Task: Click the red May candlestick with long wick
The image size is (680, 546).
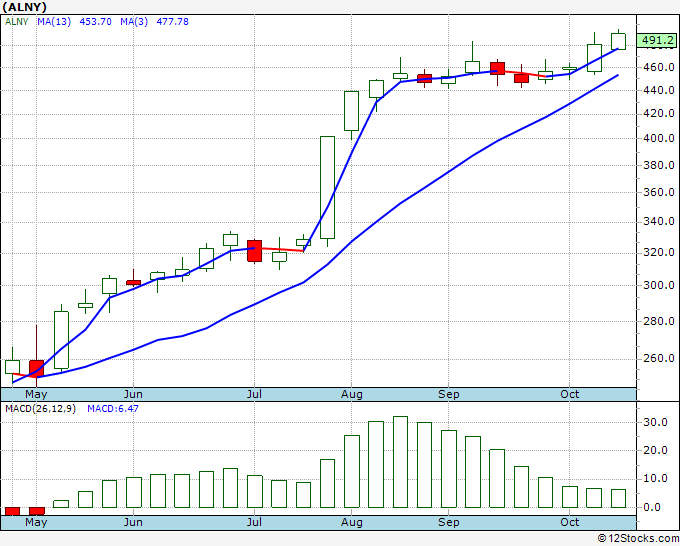Action: [x=37, y=367]
